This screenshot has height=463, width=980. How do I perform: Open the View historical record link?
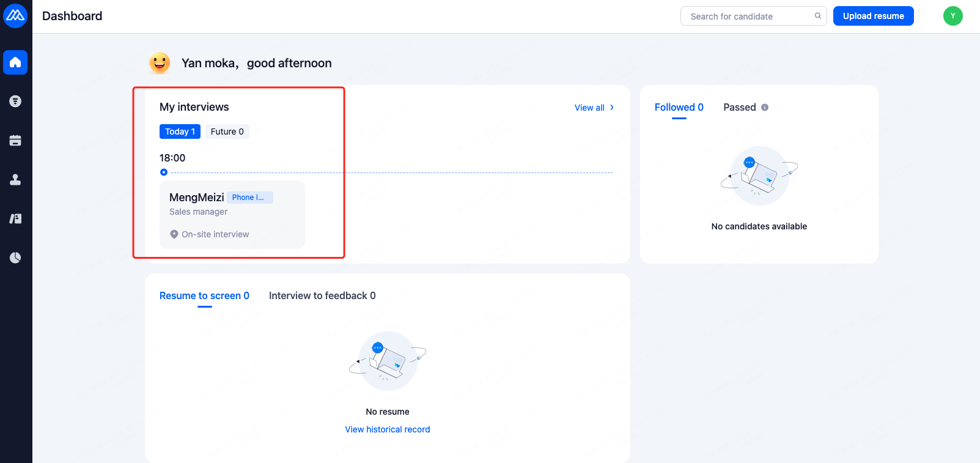[x=388, y=429]
